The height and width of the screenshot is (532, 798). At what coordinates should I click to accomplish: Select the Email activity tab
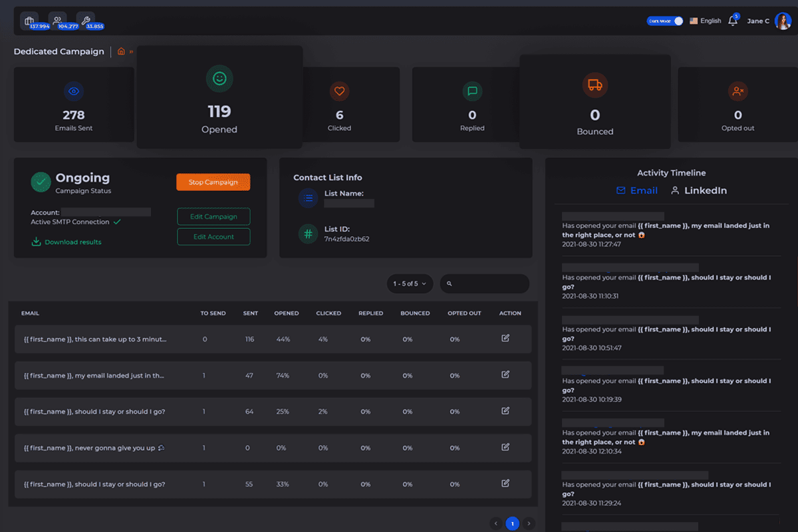[x=636, y=191]
